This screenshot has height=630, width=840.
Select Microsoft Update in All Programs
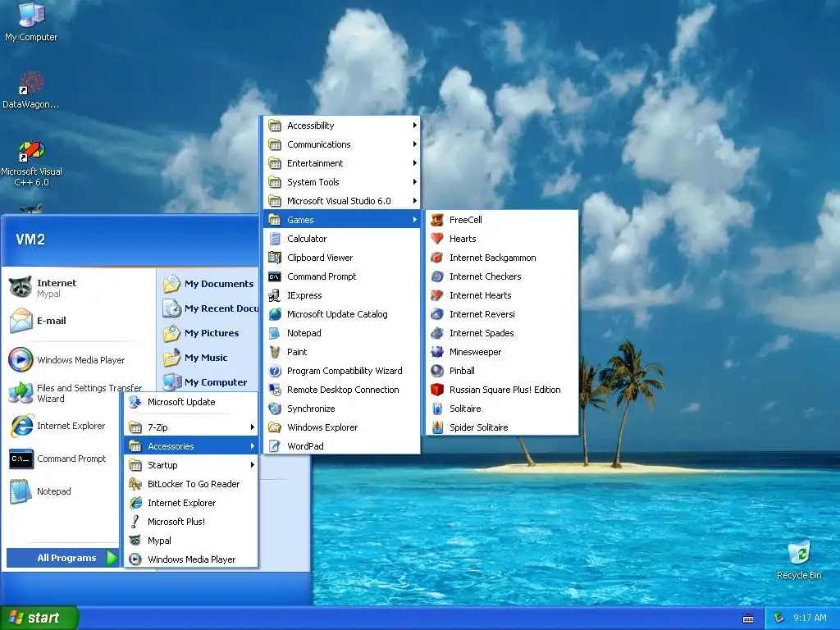pos(190,402)
